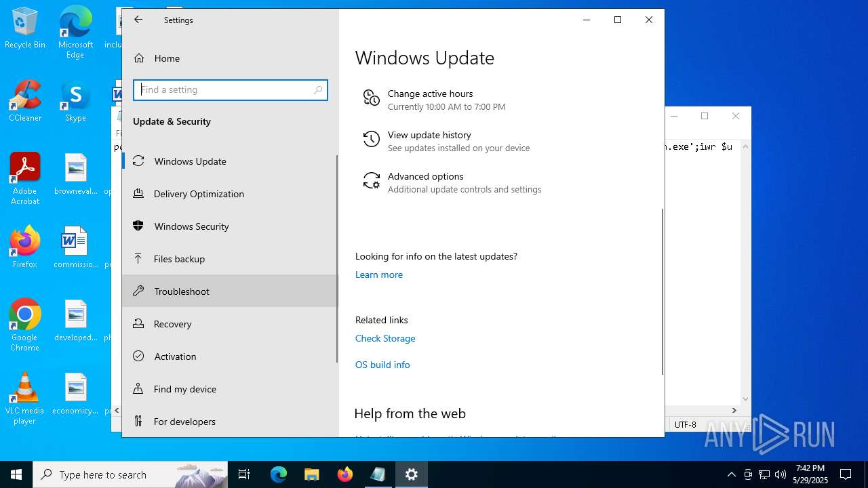View update history

pyautogui.click(x=446, y=141)
